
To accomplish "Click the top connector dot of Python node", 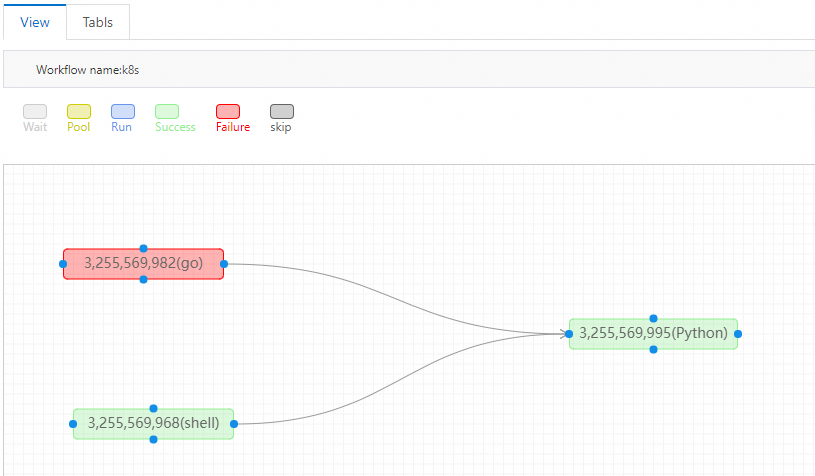I will click(x=653, y=319).
